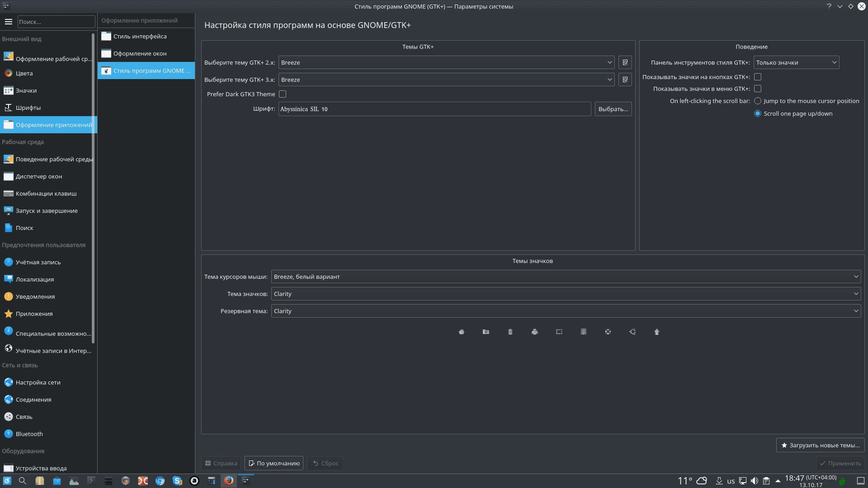This screenshot has width=868, height=488.
Task: Open Запуск и завершение settings
Action: click(48, 211)
